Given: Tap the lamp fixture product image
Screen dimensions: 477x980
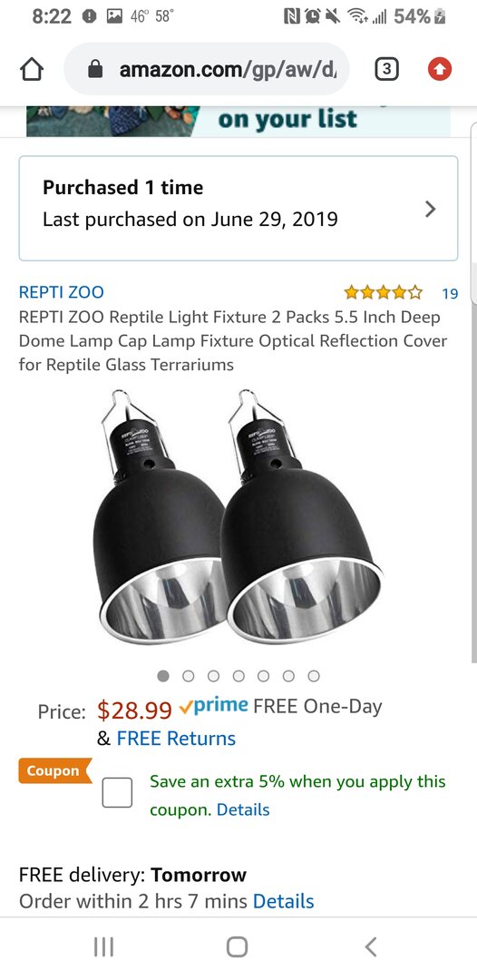Looking at the screenshot, I should 238,516.
